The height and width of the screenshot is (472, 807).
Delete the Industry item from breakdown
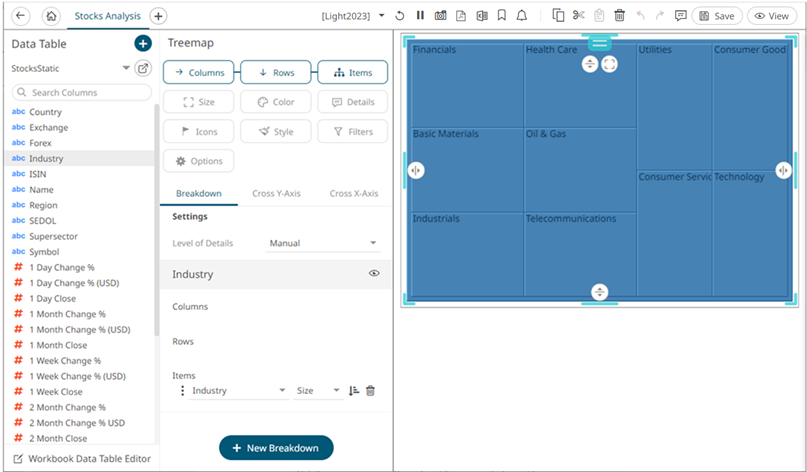pos(370,391)
